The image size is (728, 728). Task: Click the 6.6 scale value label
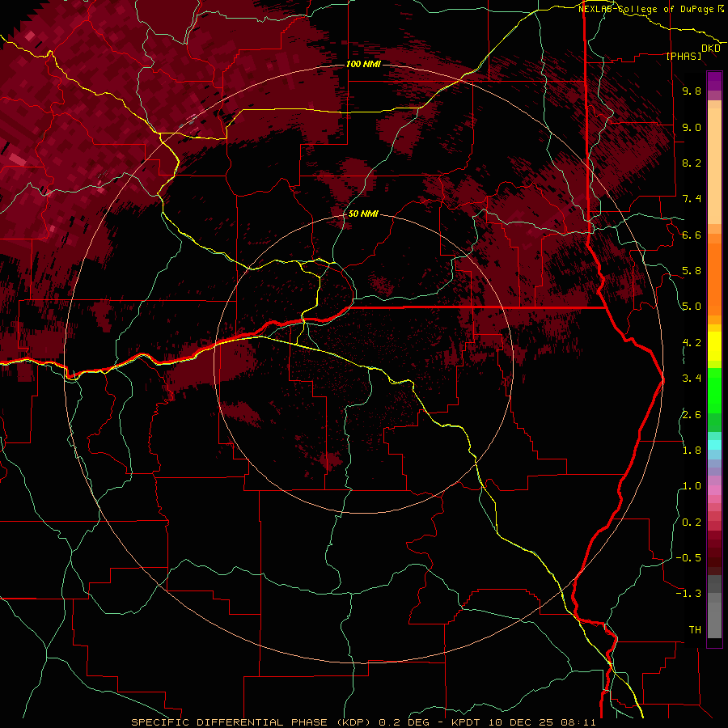pyautogui.click(x=692, y=235)
